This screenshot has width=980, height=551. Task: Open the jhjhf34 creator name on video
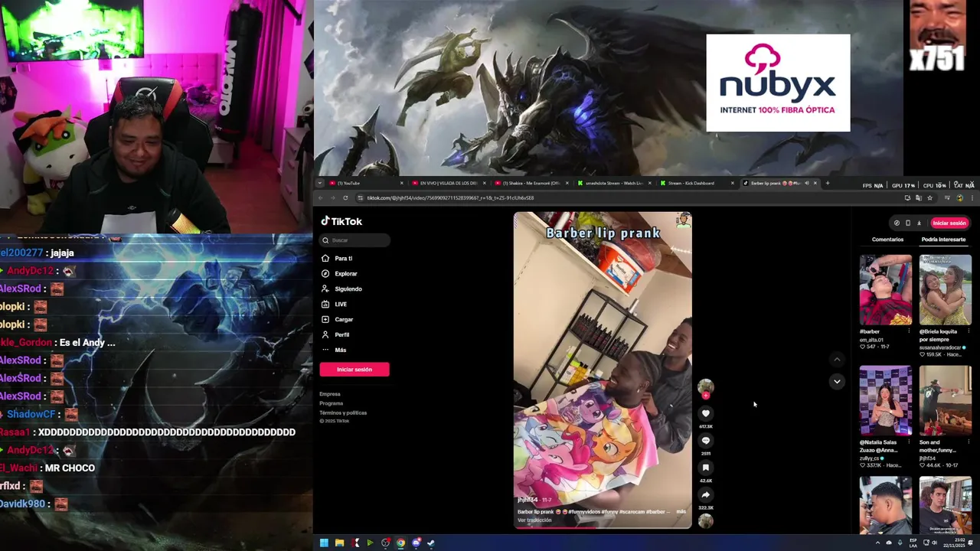[528, 500]
